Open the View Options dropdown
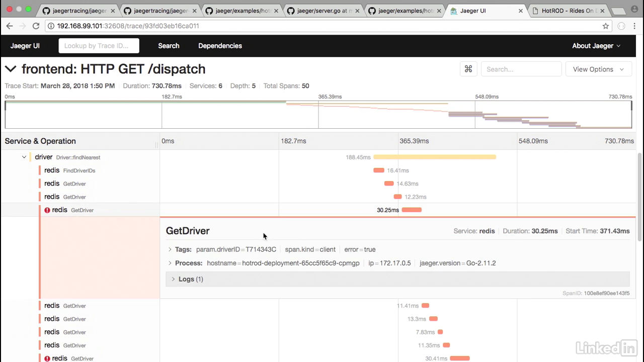The width and height of the screenshot is (644, 362). tap(598, 69)
